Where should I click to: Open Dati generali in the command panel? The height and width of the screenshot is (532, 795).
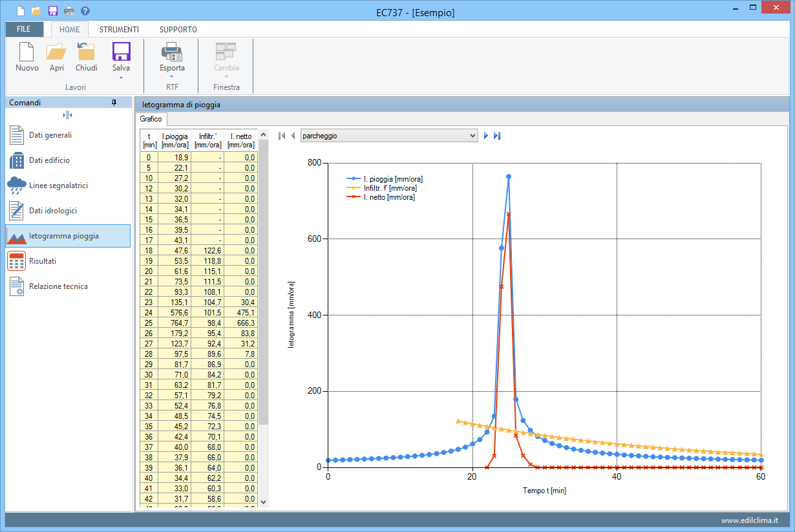tap(50, 135)
